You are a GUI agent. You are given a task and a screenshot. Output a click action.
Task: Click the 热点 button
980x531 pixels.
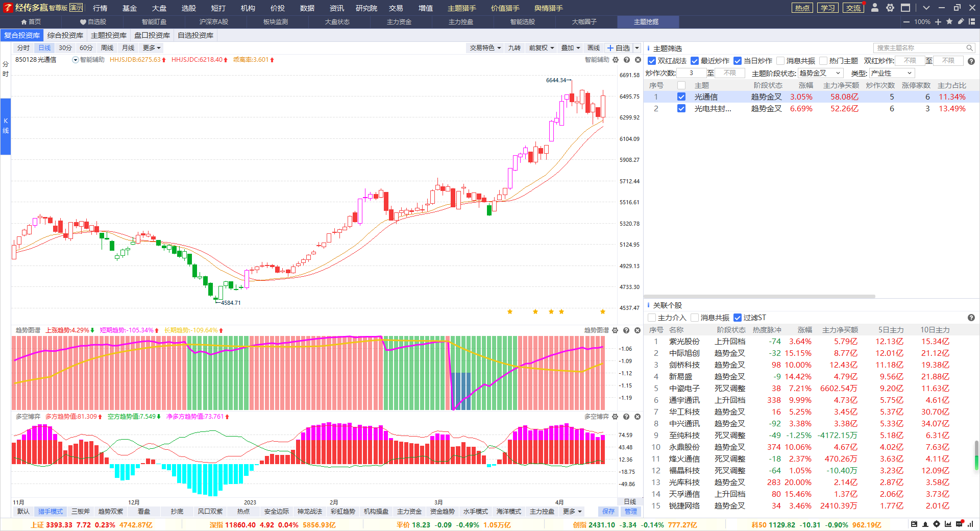[x=802, y=8]
